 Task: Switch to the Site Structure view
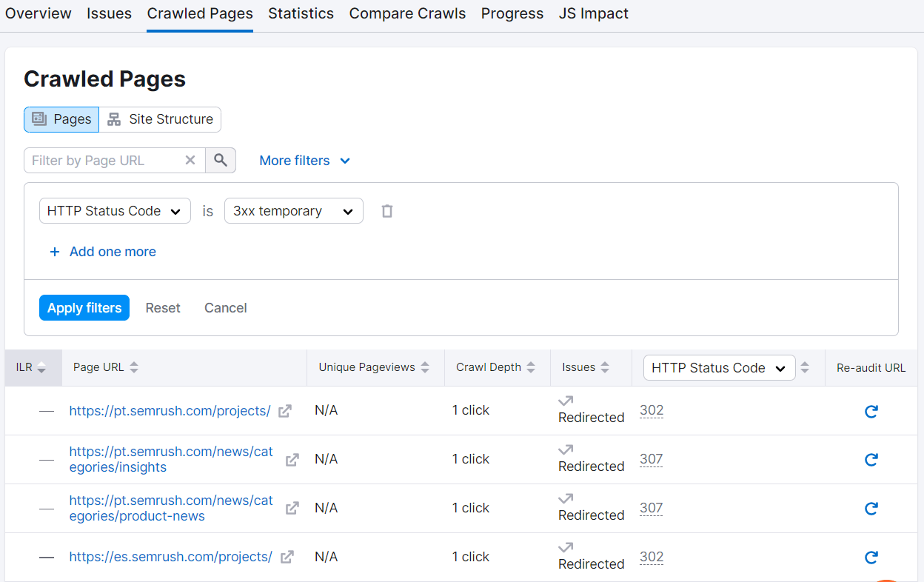coord(160,119)
